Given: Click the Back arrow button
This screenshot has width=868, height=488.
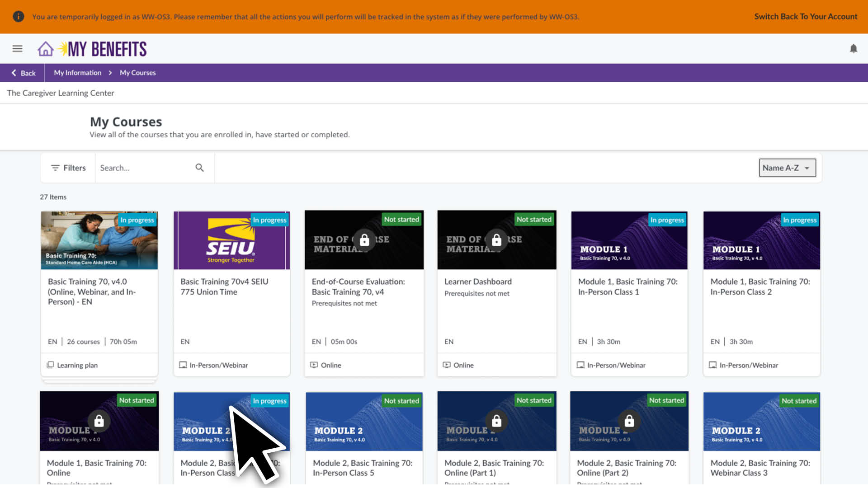Looking at the screenshot, I should 24,73.
